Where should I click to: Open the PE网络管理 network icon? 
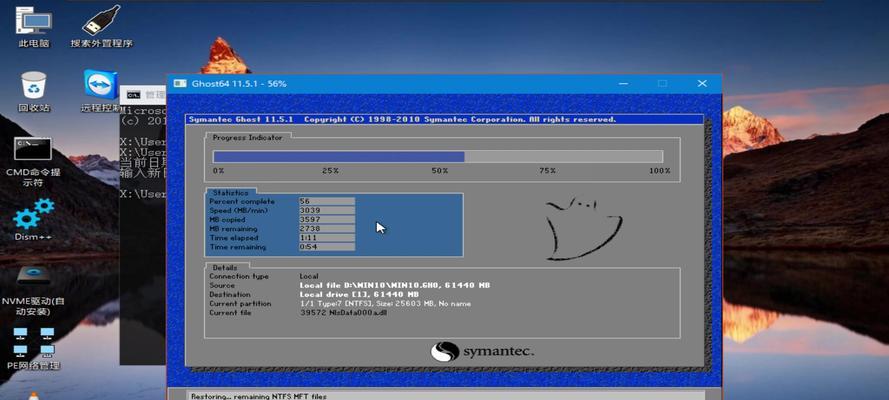click(x=33, y=347)
